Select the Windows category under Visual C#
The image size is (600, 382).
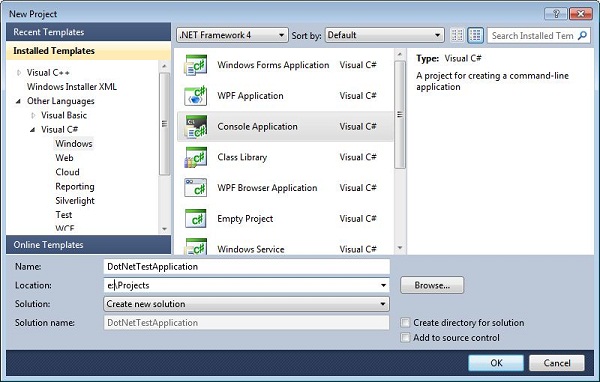[74, 144]
